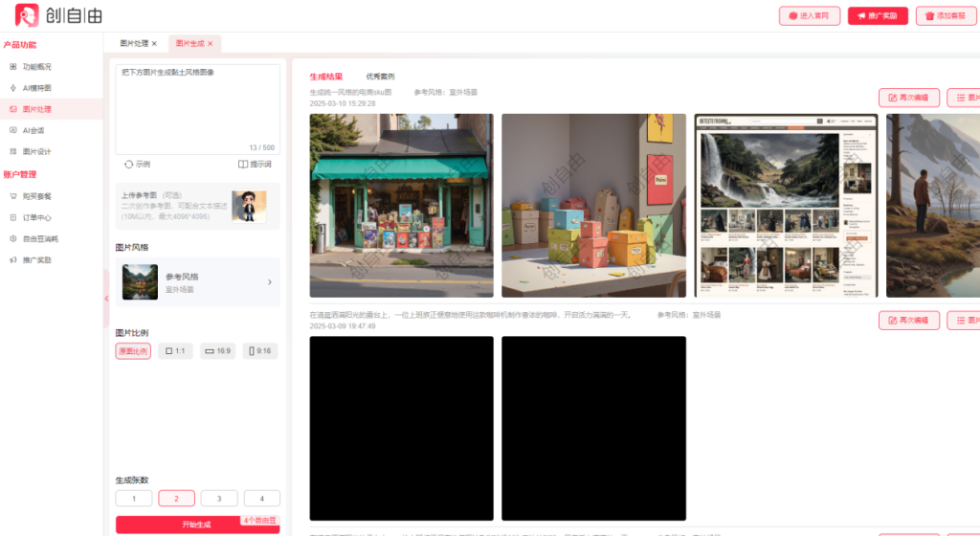This screenshot has width=980, height=536.
Task: Select the 1:1 image ratio
Action: coord(175,351)
